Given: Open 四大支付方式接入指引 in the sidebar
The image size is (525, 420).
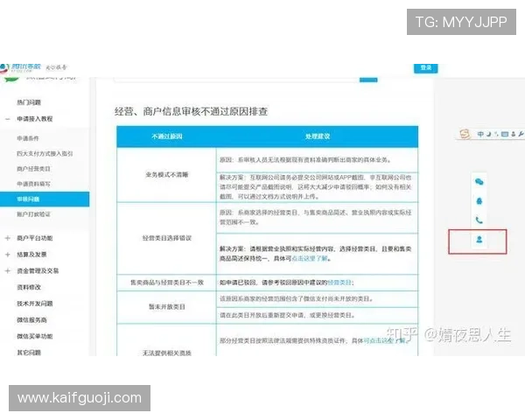Looking at the screenshot, I should click(45, 154).
